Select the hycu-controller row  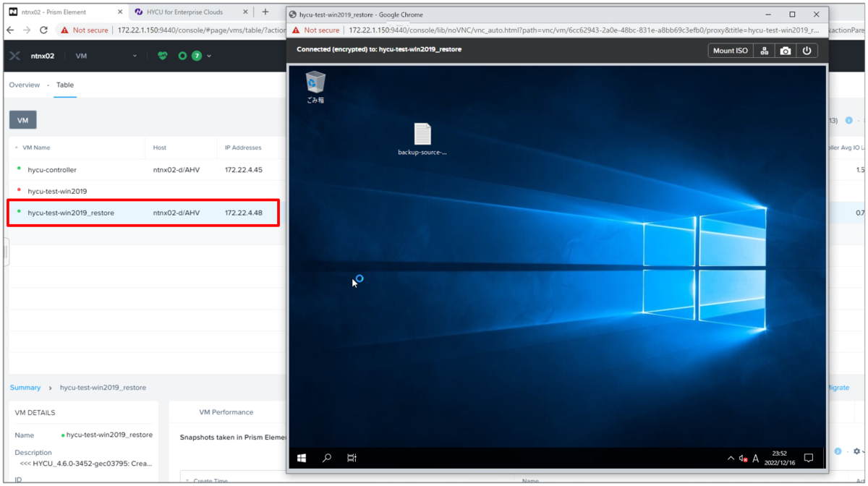[148, 170]
